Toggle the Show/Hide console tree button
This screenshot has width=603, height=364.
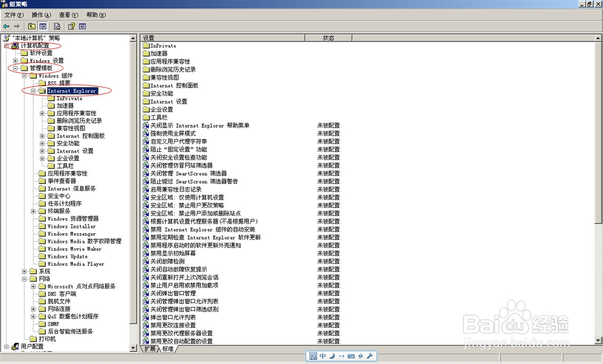43,27
